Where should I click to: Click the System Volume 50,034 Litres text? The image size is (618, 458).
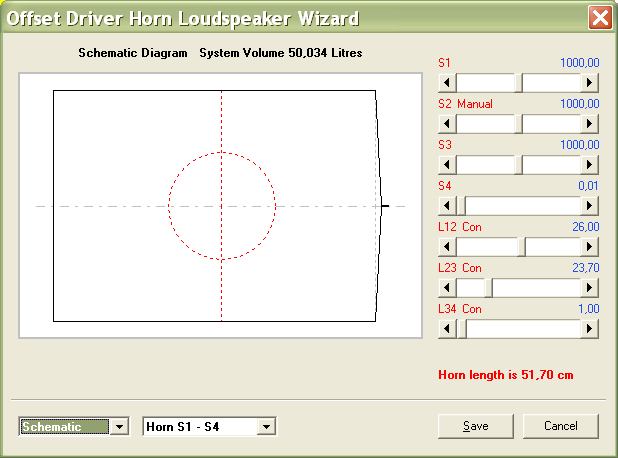(281, 53)
